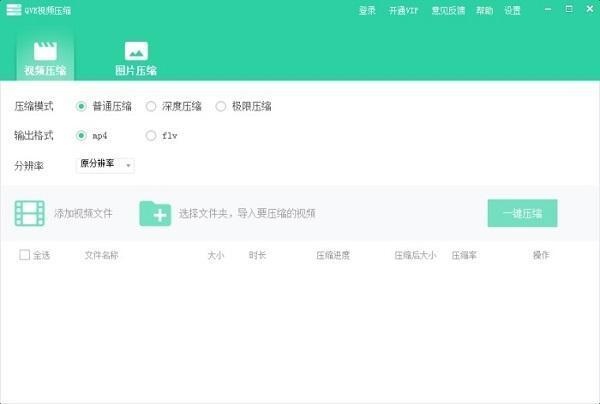Screen dimensions: 600x404
Task: Click the 压缩率 column header
Action: click(464, 255)
